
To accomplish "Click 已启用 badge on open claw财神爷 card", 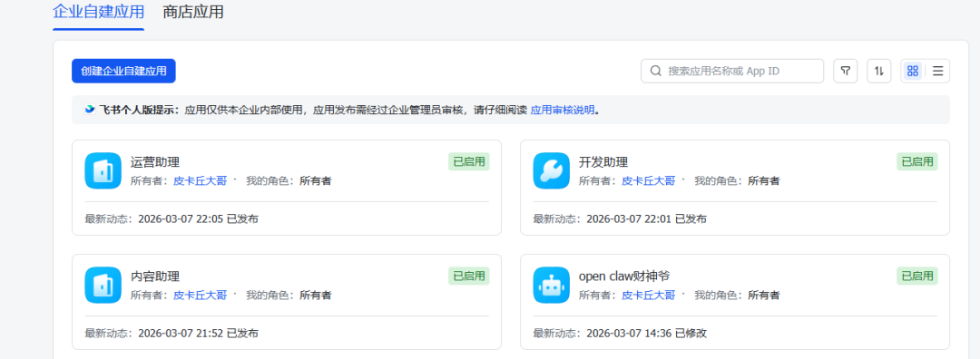I will pos(917,276).
